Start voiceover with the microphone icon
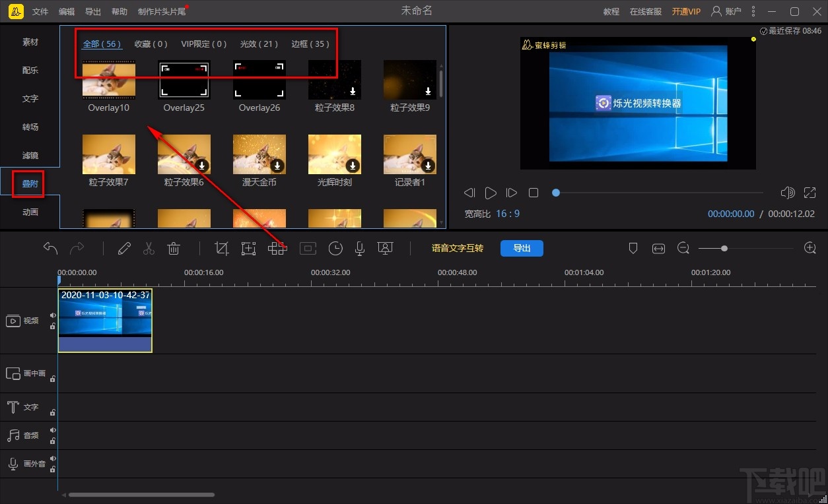 (x=360, y=248)
